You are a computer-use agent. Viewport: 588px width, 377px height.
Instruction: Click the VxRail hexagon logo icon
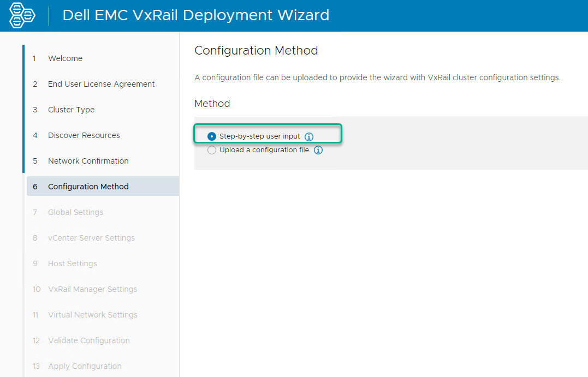pyautogui.click(x=22, y=16)
